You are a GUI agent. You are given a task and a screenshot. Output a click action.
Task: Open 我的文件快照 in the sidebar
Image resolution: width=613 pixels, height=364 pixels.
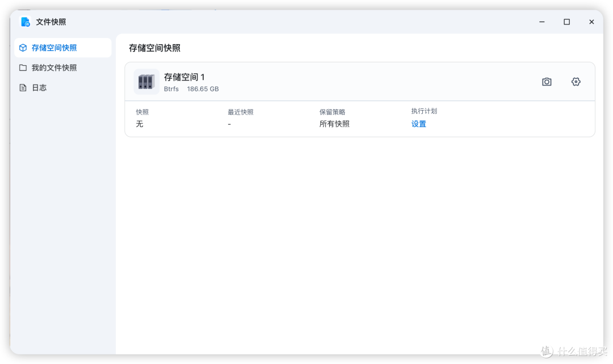coord(63,67)
